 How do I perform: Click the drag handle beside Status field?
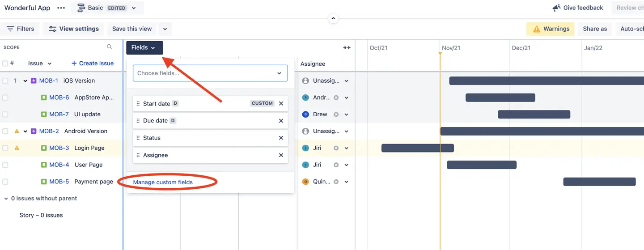138,138
